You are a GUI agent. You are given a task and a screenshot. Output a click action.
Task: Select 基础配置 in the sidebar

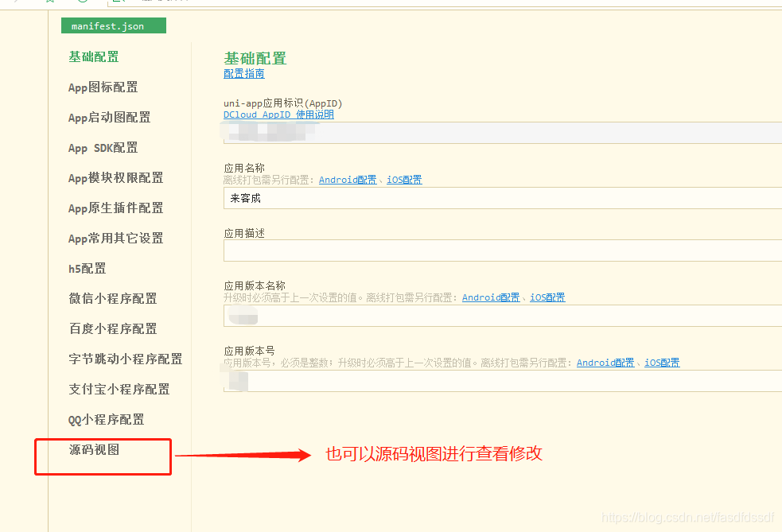pos(94,56)
